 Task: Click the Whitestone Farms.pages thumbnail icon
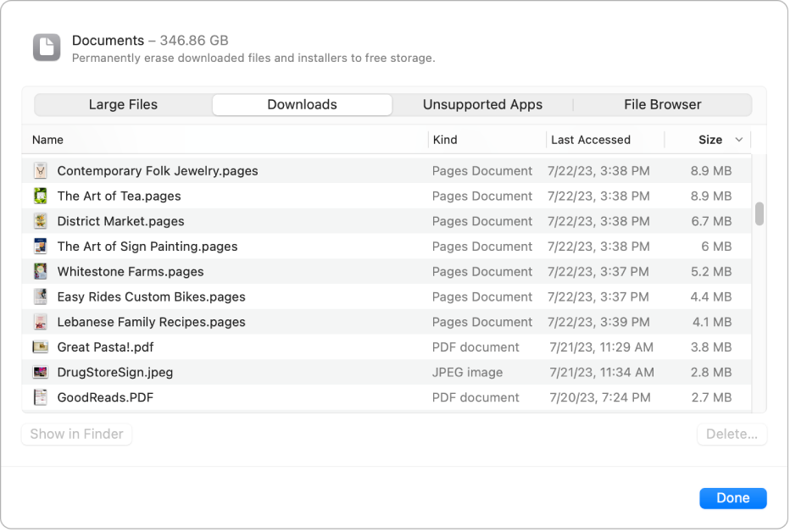(x=39, y=271)
